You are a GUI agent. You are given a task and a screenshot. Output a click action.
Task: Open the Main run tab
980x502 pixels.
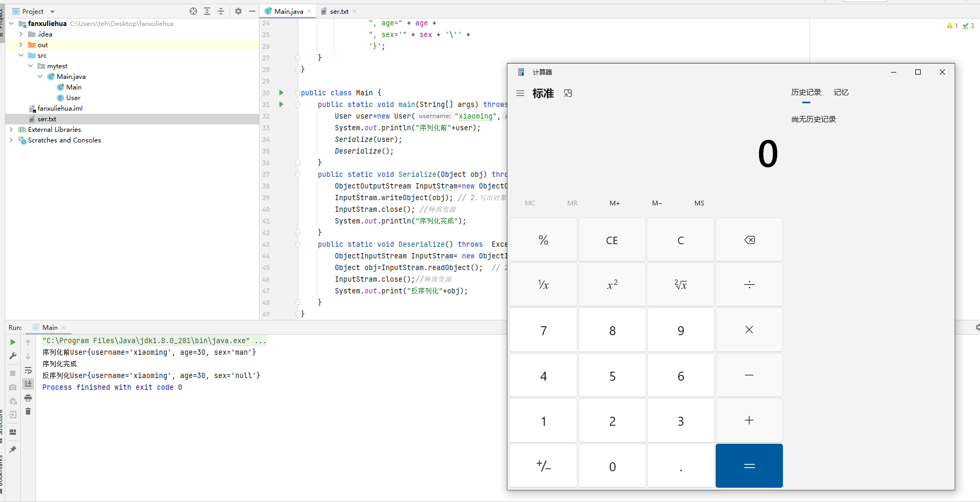50,327
